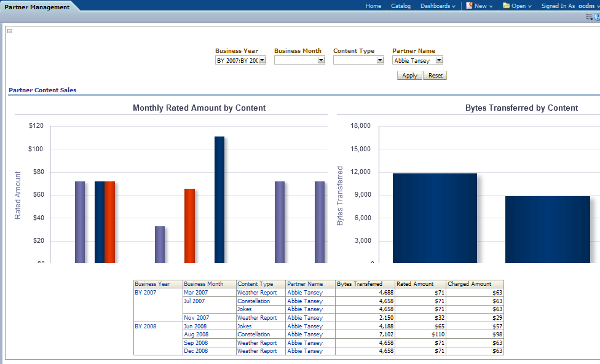Click Weather Report in the Mar 2007 row
This screenshot has width=600, height=364.
(257, 293)
